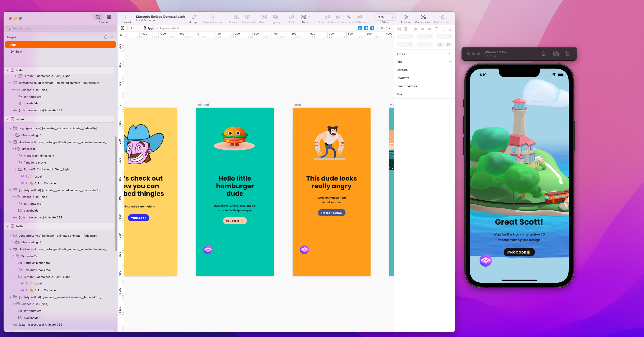
Task: Click the Intersect boolean icon
Action: [349, 17]
